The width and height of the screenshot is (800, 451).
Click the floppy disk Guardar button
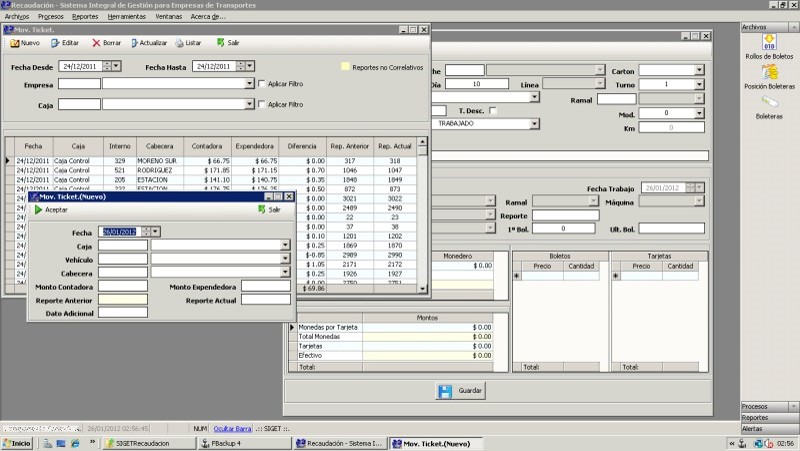tap(461, 391)
